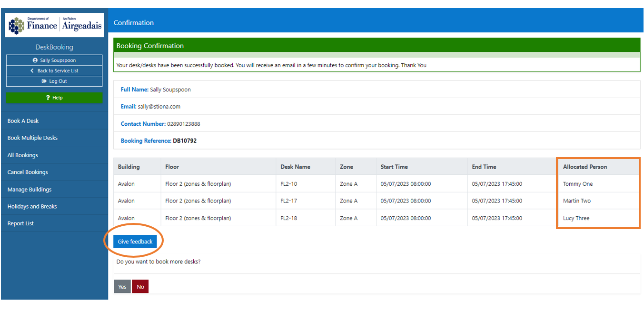Click Yes to book more desks
The height and width of the screenshot is (312, 644).
(122, 287)
